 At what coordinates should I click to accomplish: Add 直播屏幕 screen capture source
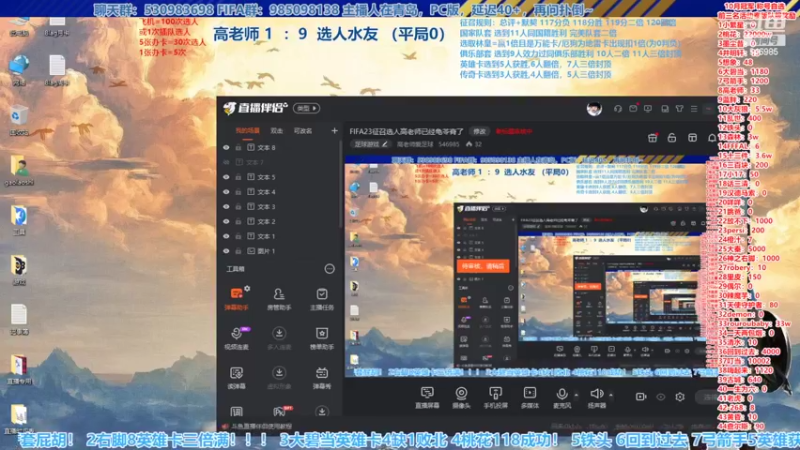point(427,397)
